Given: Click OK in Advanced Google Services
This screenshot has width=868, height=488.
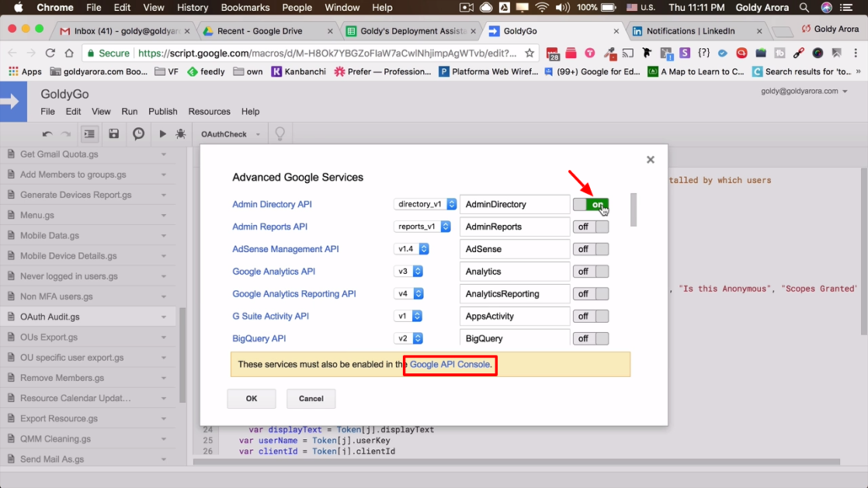Looking at the screenshot, I should 251,399.
